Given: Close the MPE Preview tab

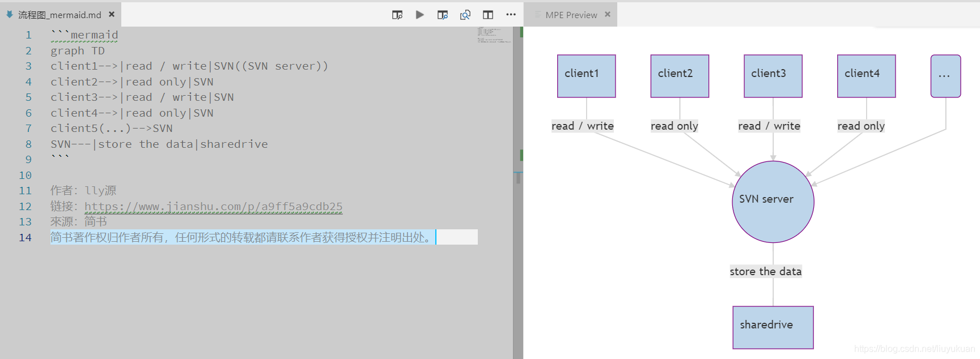Looking at the screenshot, I should click(x=608, y=14).
